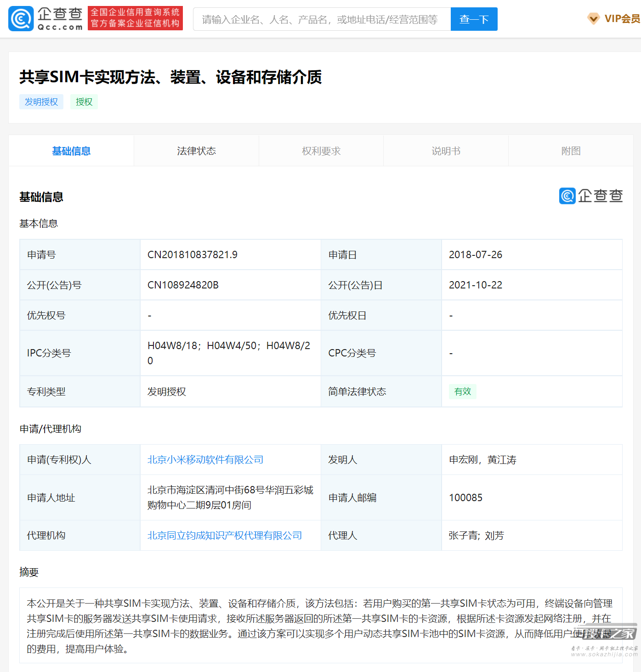Click the 企查查 watermark logo beside 基础信息

tap(590, 196)
